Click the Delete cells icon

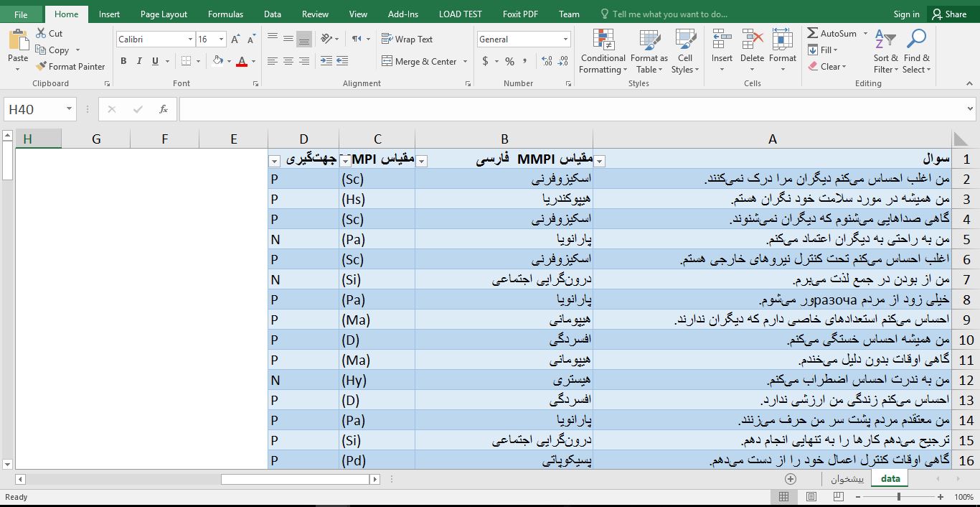tap(752, 40)
